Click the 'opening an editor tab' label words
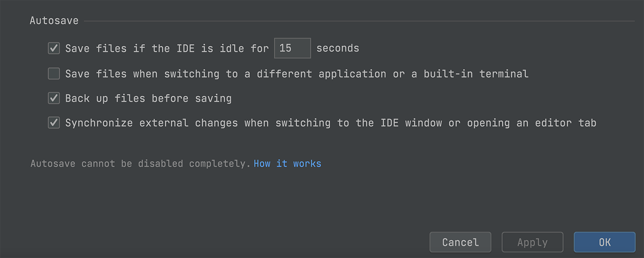Viewport: 644px width, 258px height. click(x=532, y=123)
